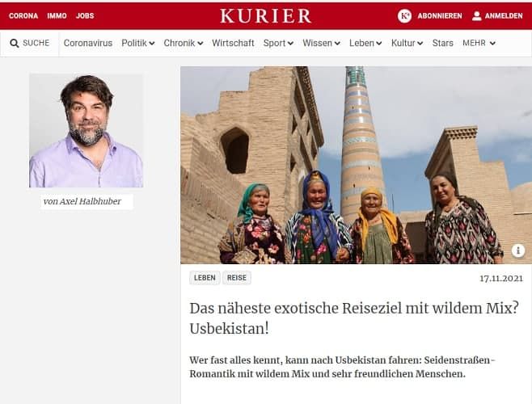Click the KURIER logo
This screenshot has height=404, width=532.
(266, 16)
